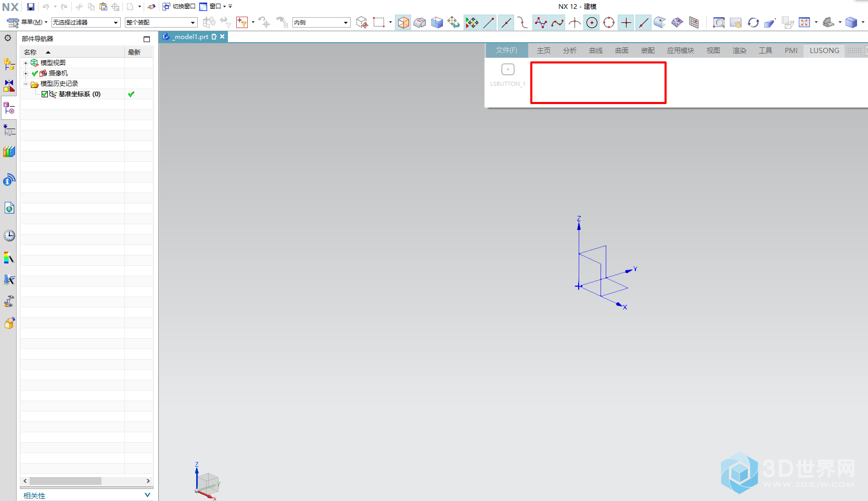Open the 菜单(M) dropdown menu

(x=28, y=22)
